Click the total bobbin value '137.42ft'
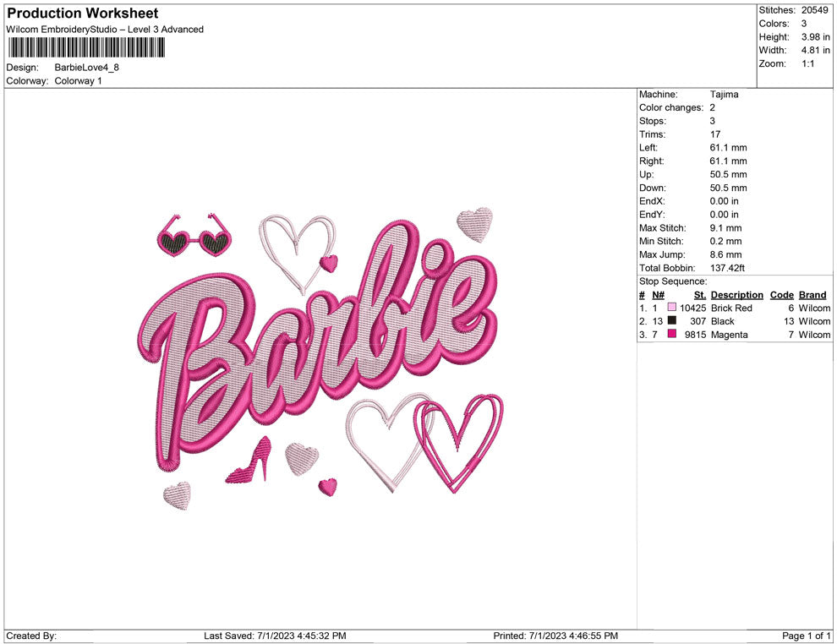 [x=727, y=268]
